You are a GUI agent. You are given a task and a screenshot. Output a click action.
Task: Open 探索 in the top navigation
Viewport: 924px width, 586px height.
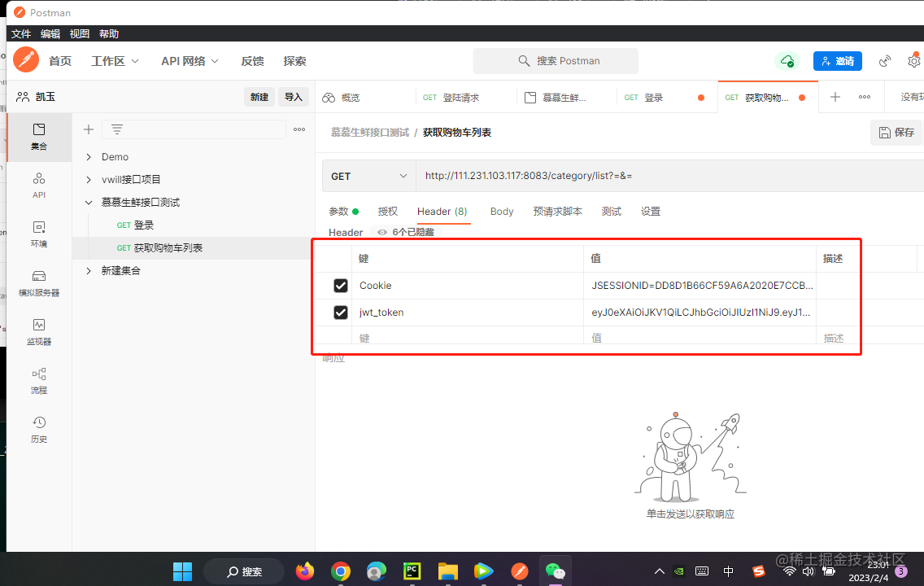click(294, 61)
